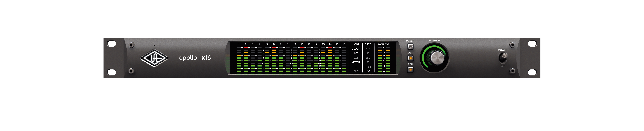The height and width of the screenshot is (131, 644).
Task: Select channel 4 meter number
Action: click(260, 44)
